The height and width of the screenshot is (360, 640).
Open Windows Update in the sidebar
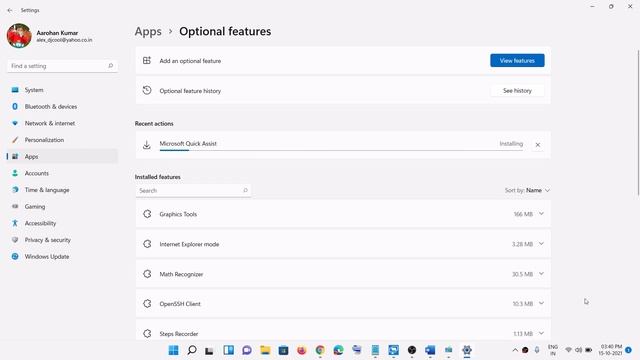[62, 257]
